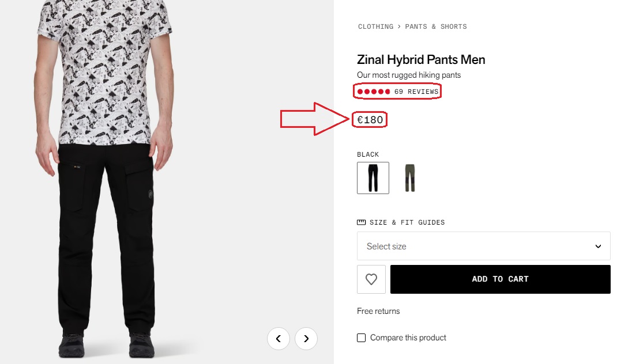Viewport: 617px width, 364px height.
Task: Open the 69 REVIEWS link
Action: (416, 92)
